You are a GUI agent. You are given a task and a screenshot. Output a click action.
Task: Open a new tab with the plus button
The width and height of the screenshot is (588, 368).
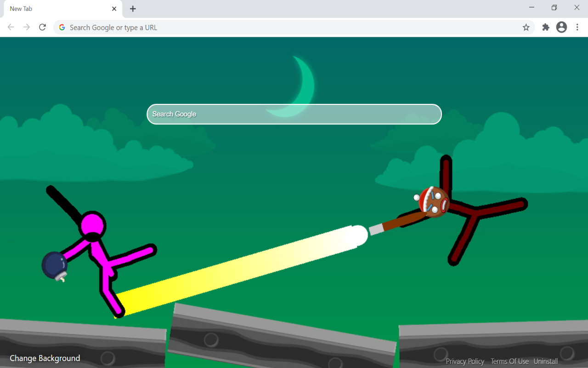[133, 8]
